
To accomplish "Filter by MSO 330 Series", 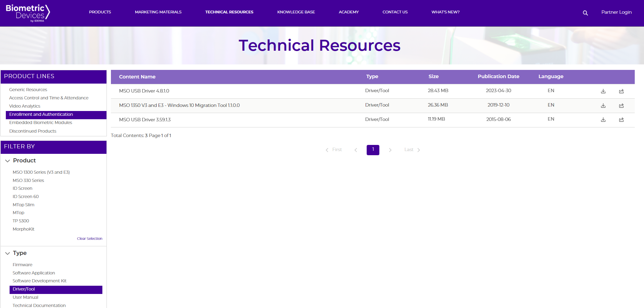I will (28, 181).
